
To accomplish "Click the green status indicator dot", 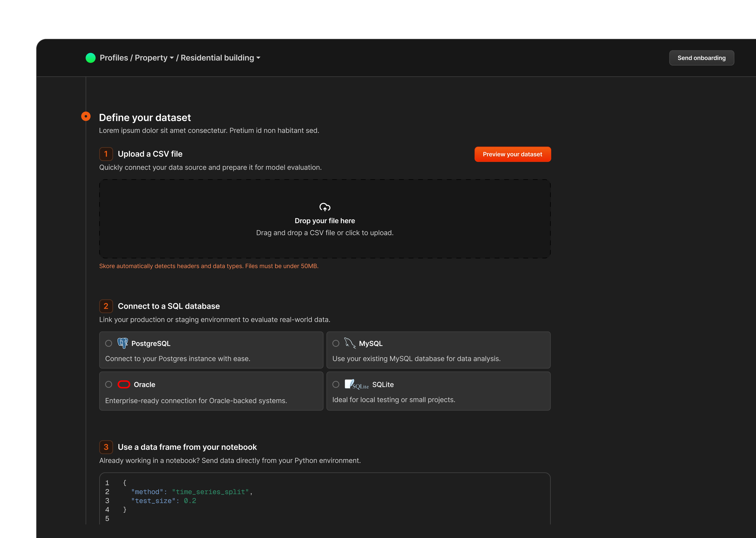I will (91, 58).
